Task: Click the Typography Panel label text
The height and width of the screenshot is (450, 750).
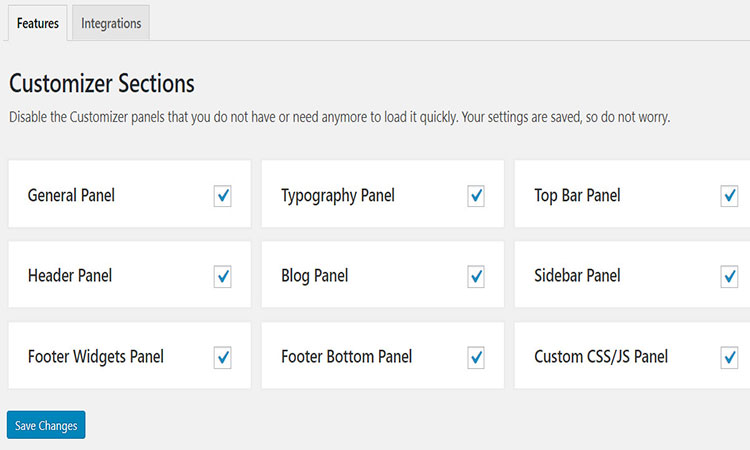Action: [337, 196]
